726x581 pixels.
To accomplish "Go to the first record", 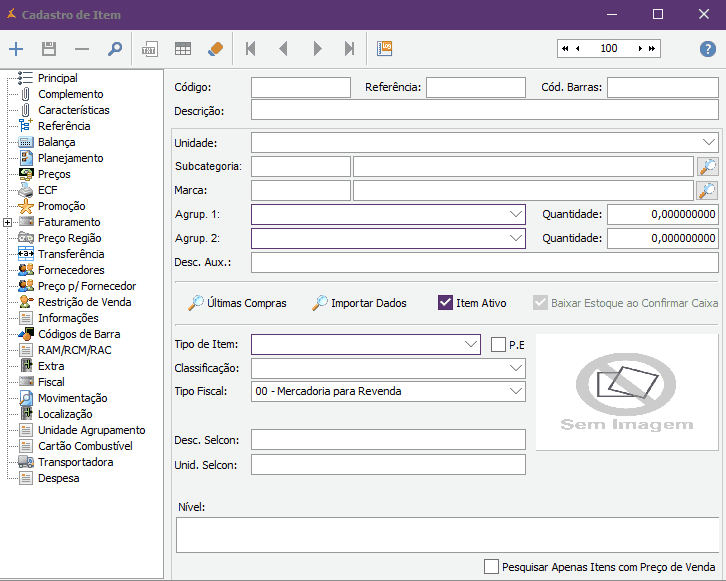I will coord(250,49).
